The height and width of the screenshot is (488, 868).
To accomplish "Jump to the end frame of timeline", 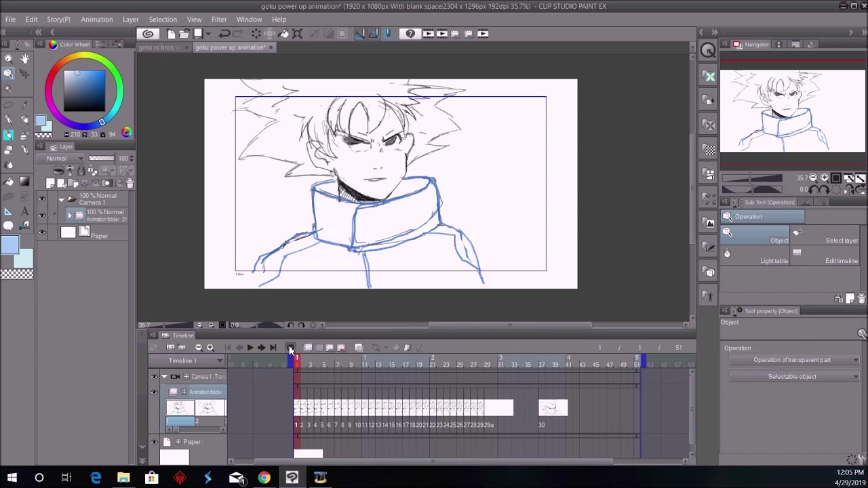I will [273, 348].
